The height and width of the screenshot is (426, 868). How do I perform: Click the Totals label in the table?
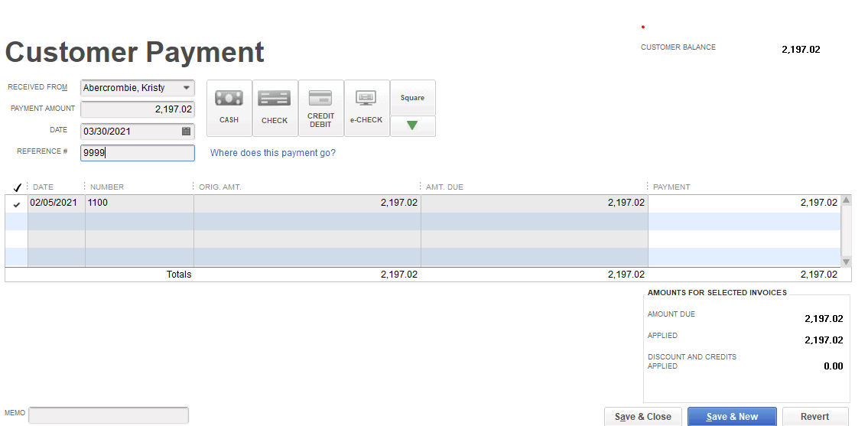tap(179, 275)
